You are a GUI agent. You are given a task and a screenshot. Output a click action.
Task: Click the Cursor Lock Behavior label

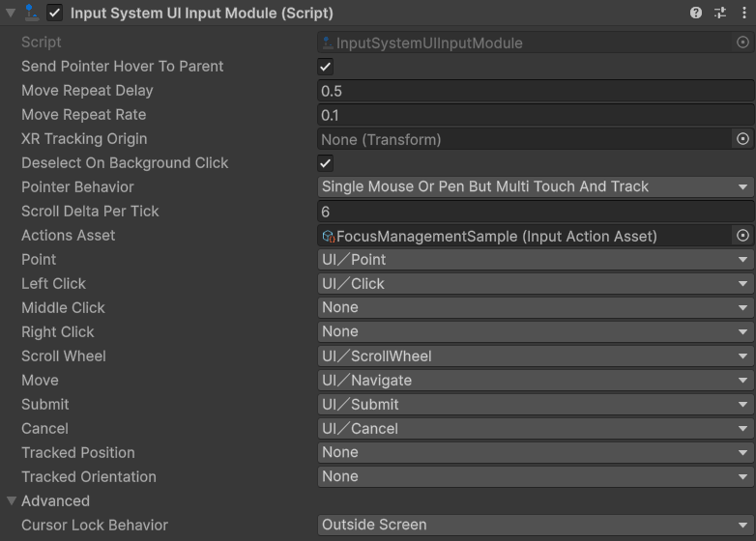click(x=95, y=525)
